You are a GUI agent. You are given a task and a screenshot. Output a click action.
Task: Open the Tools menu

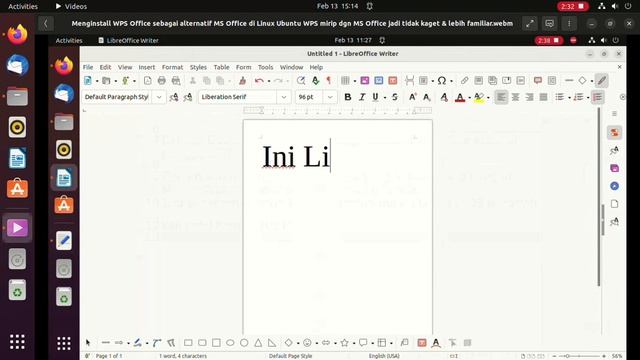[265, 67]
